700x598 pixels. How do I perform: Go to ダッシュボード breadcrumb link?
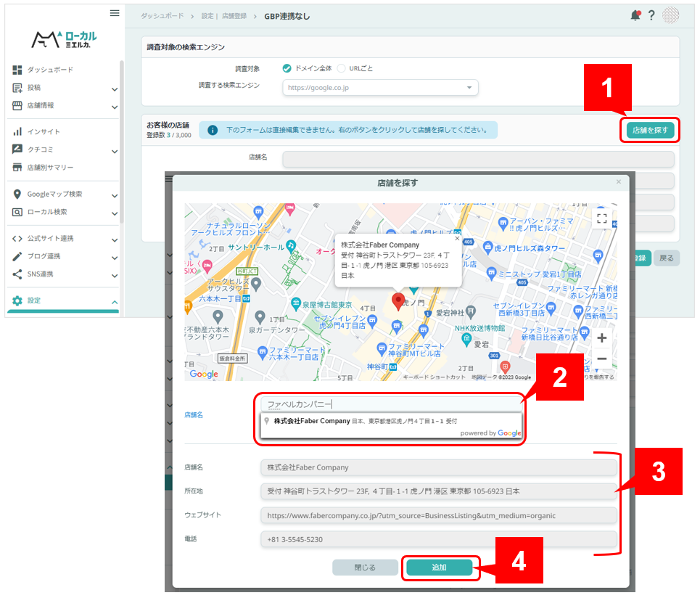[x=162, y=16]
